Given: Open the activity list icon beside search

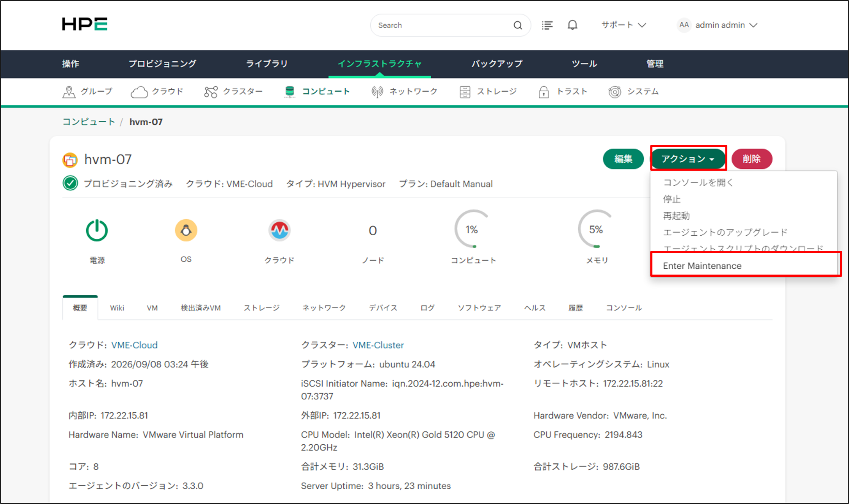Looking at the screenshot, I should [x=547, y=25].
